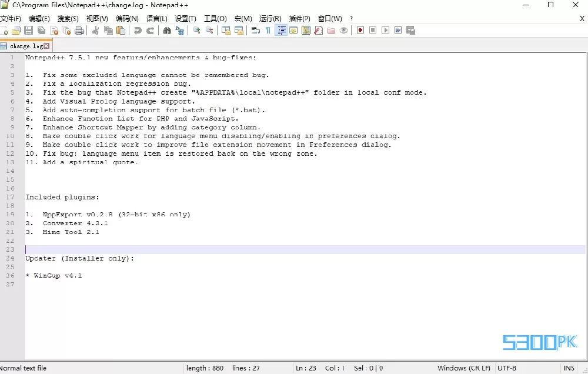Open the 窗口(W) menu
Viewport: 588px width, 374px height.
pyautogui.click(x=330, y=18)
